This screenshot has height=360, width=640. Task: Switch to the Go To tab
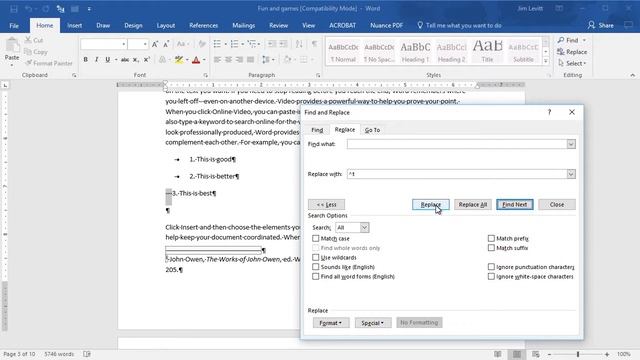372,130
